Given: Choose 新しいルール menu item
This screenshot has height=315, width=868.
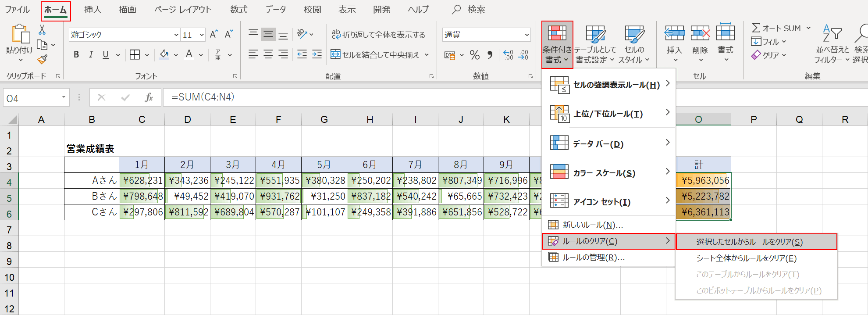Looking at the screenshot, I should point(608,225).
